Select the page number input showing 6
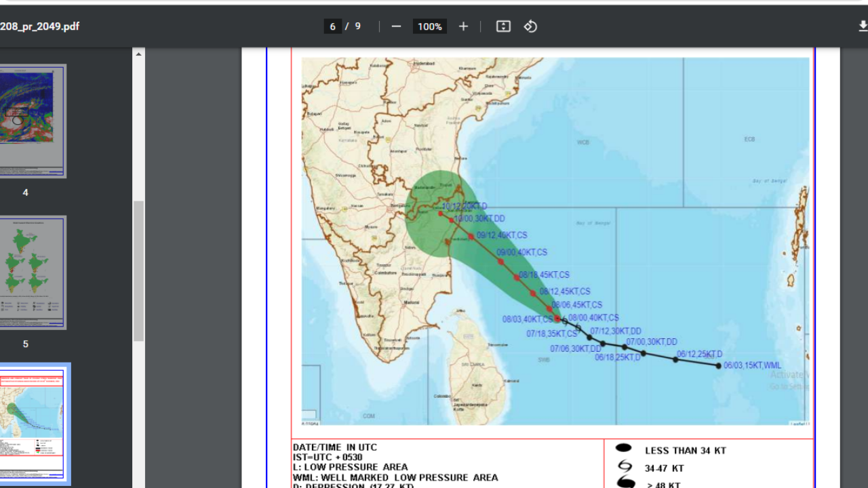Image resolution: width=868 pixels, height=488 pixels. [332, 26]
